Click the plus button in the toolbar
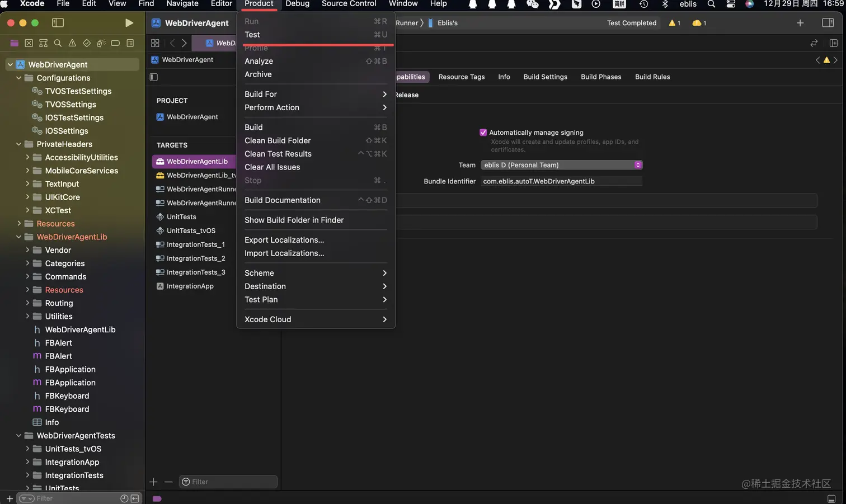Image resolution: width=846 pixels, height=504 pixels. pyautogui.click(x=800, y=23)
